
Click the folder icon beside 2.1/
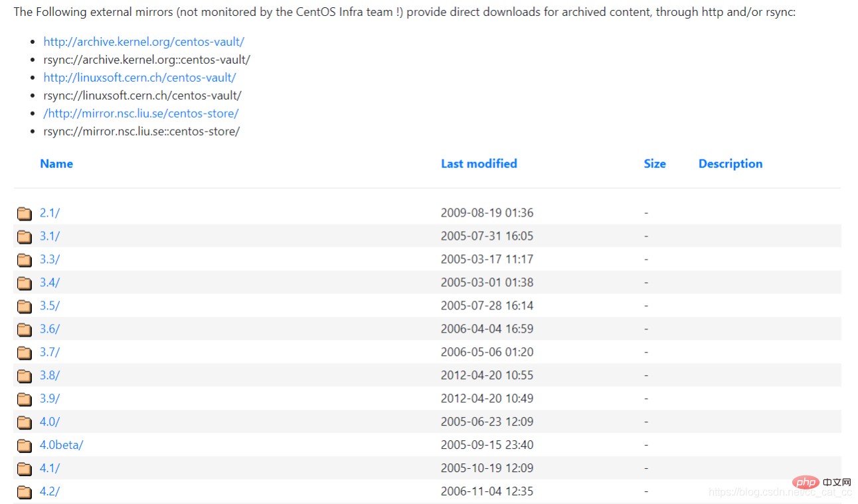pyautogui.click(x=25, y=213)
